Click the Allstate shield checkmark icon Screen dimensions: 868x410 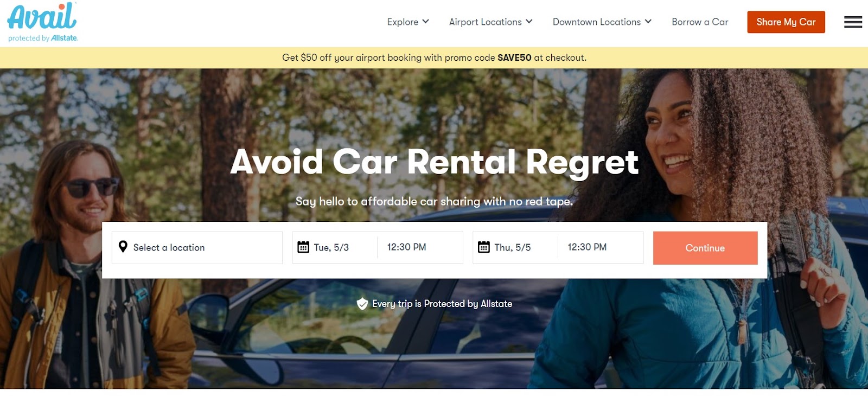coord(362,304)
